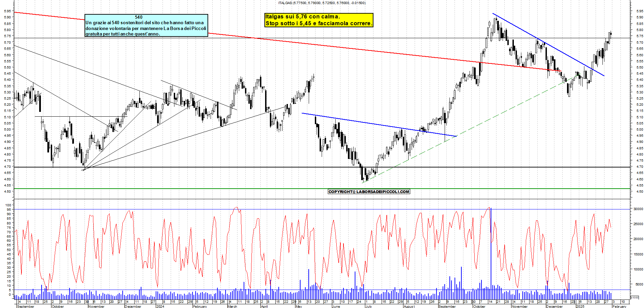Click the '540' heading in cyan box
The image size is (644, 308).
tap(139, 17)
